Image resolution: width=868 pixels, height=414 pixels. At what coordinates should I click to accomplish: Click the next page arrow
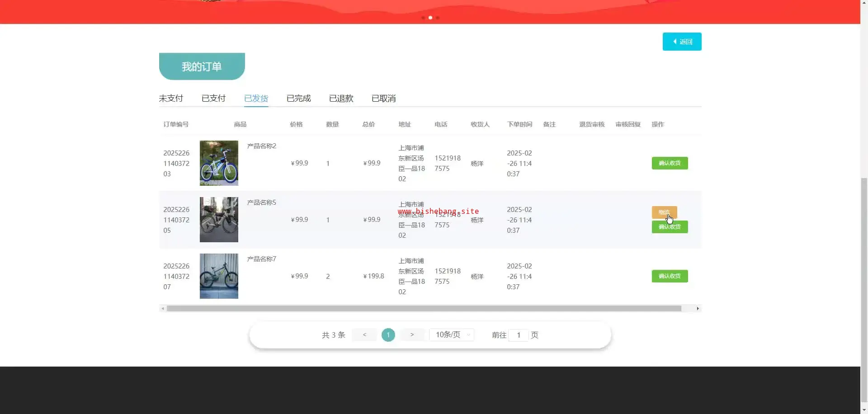(x=412, y=335)
